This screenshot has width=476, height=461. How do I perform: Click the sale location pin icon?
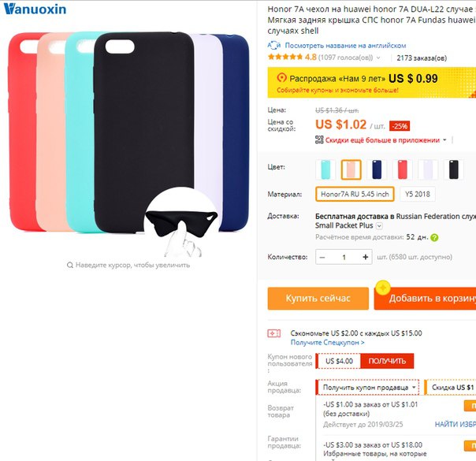pyautogui.click(x=281, y=78)
